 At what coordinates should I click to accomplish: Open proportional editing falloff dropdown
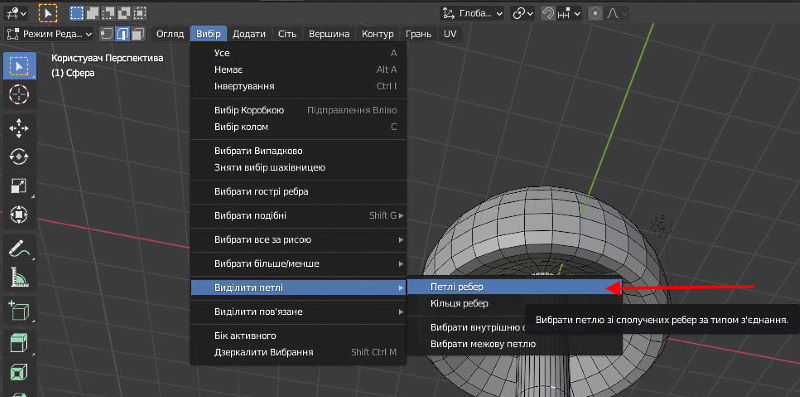(x=616, y=13)
